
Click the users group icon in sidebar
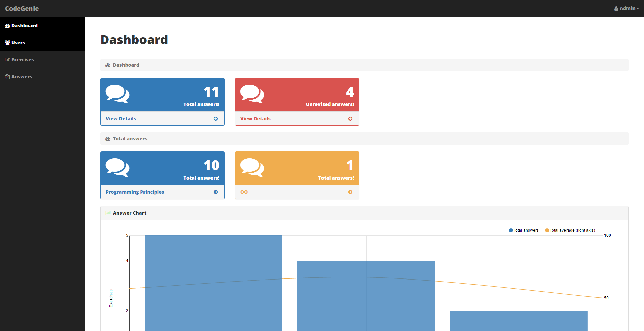pyautogui.click(x=7, y=43)
